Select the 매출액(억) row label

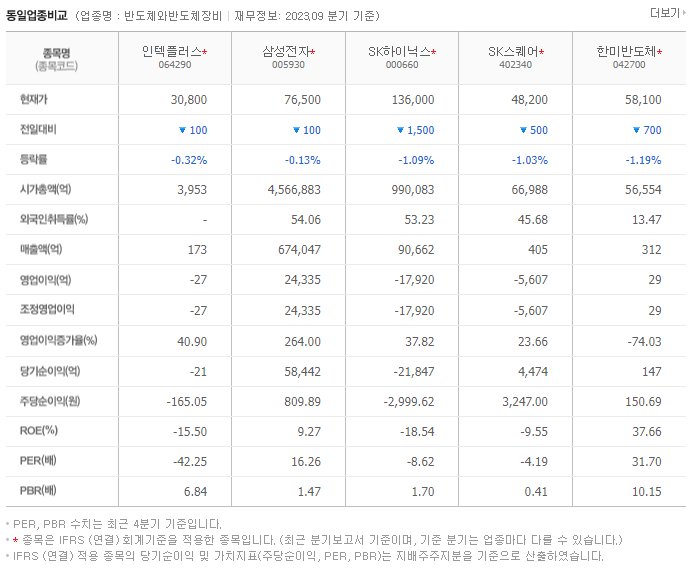tap(41, 249)
